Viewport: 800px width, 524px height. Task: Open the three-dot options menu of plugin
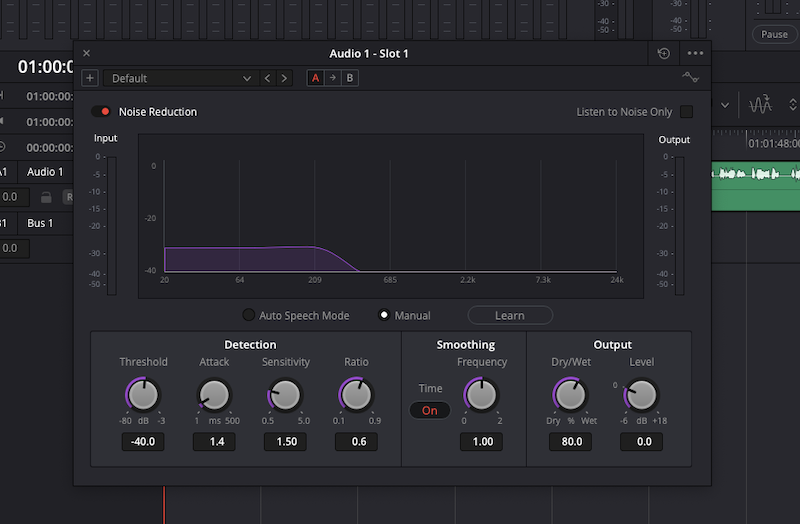point(695,53)
